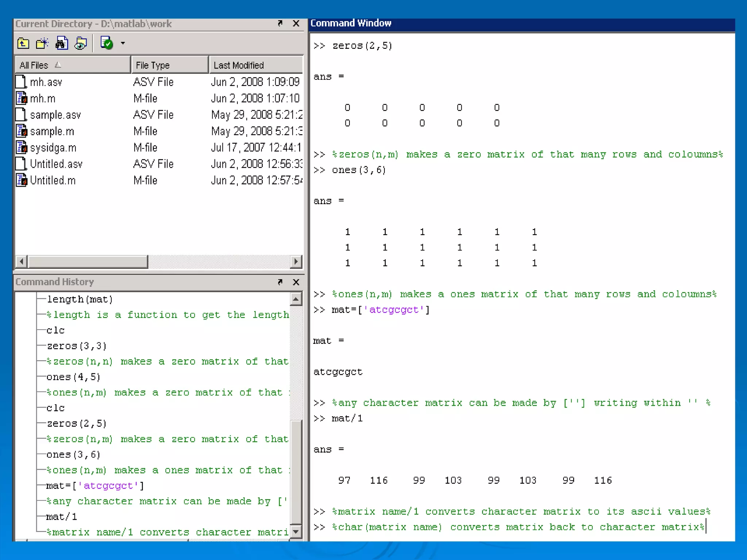The width and height of the screenshot is (747, 560).
Task: Click the mh.m M-file icon
Action: point(22,98)
